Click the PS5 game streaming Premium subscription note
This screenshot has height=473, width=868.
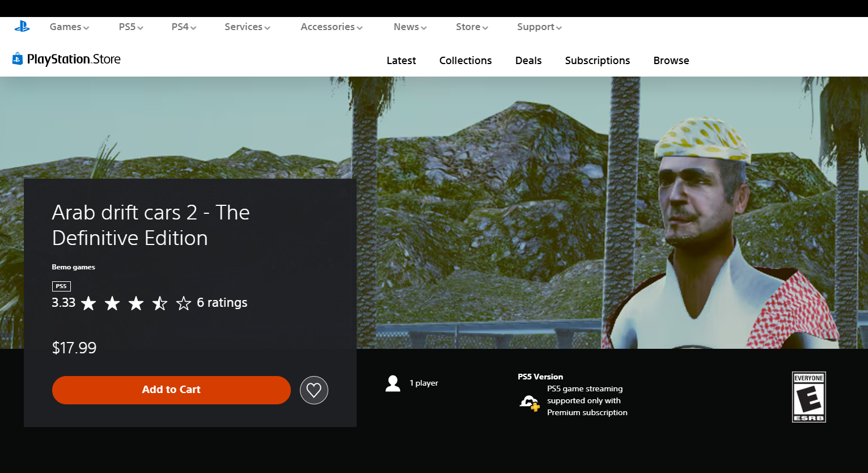click(587, 400)
